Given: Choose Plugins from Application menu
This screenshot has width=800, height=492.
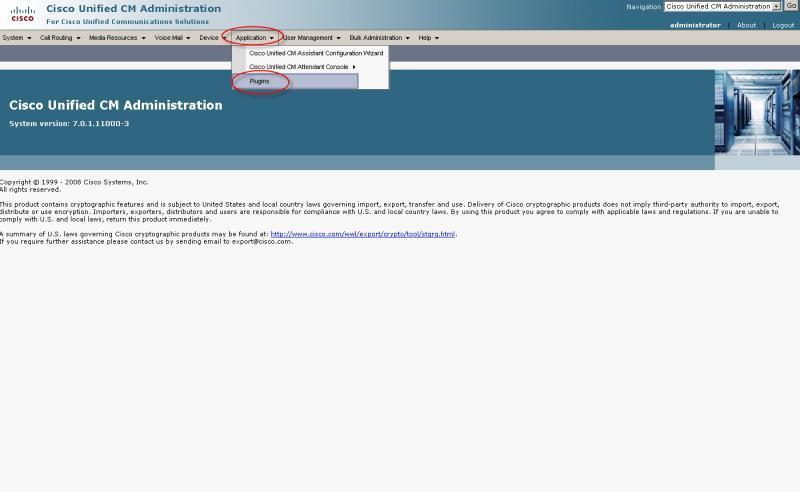Looking at the screenshot, I should coord(295,81).
